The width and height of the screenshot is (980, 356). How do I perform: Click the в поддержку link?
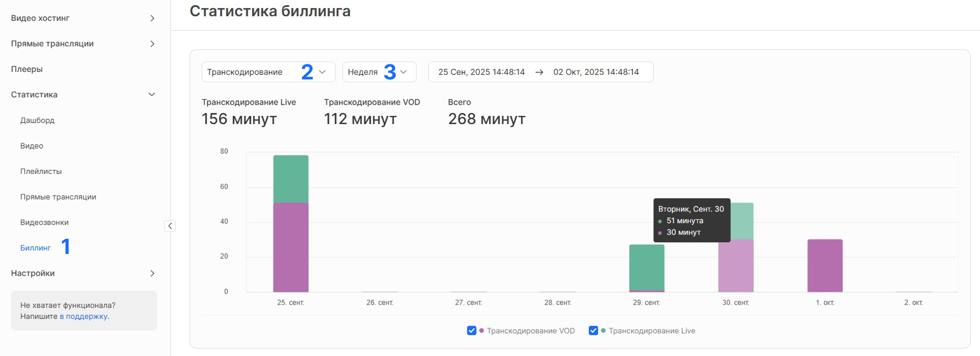coord(84,317)
